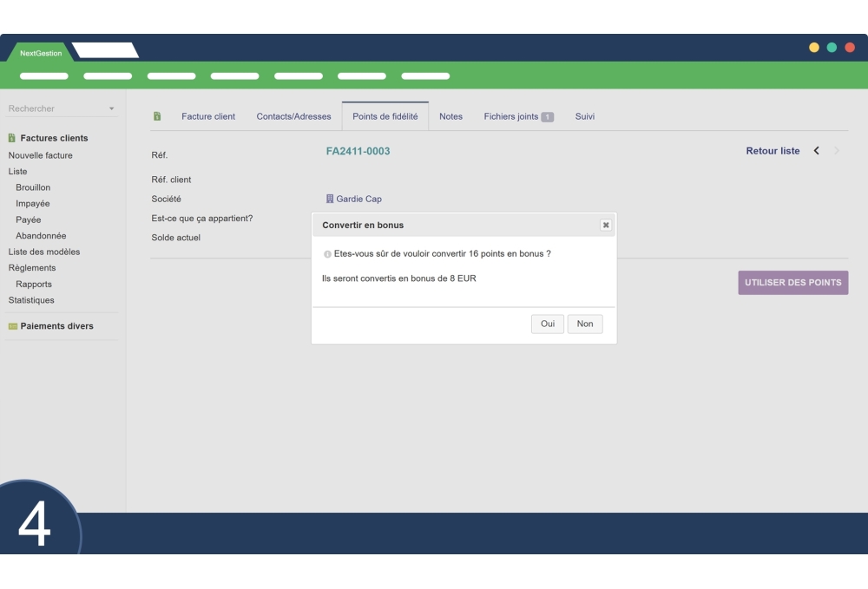Confirm conversion with Oui button

coord(547,324)
